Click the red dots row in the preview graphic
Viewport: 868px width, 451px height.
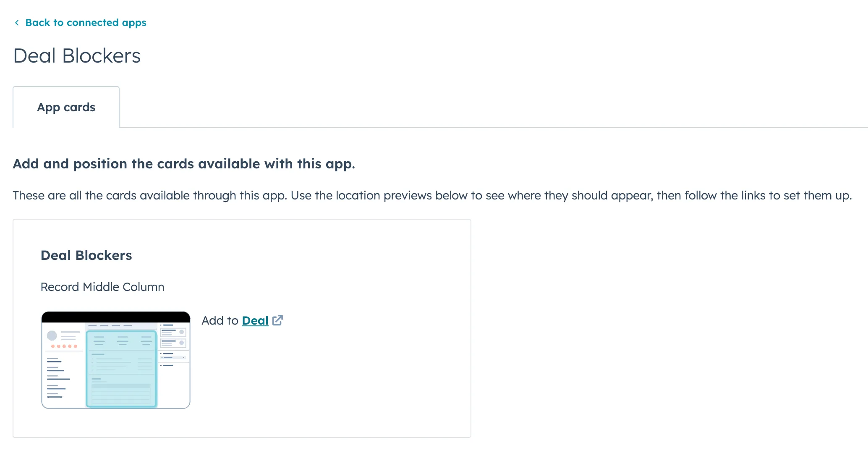(x=64, y=346)
